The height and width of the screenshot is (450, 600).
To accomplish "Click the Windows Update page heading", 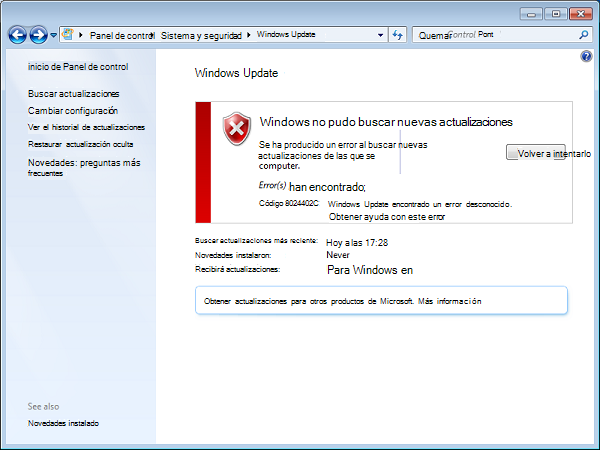I will [236, 73].
